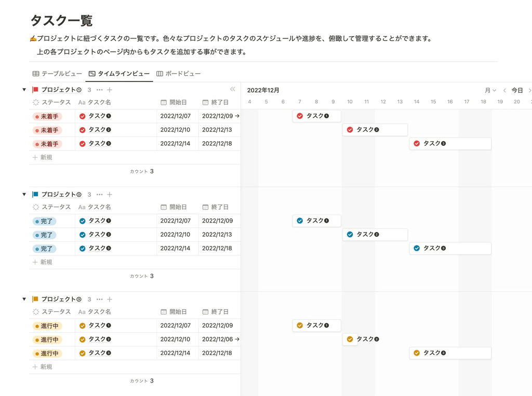Click the red flag icon of プロジェクト①

click(35, 89)
